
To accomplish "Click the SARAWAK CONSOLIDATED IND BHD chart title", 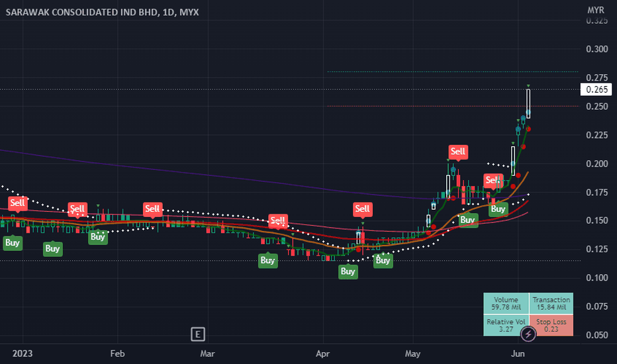I will (102, 12).
